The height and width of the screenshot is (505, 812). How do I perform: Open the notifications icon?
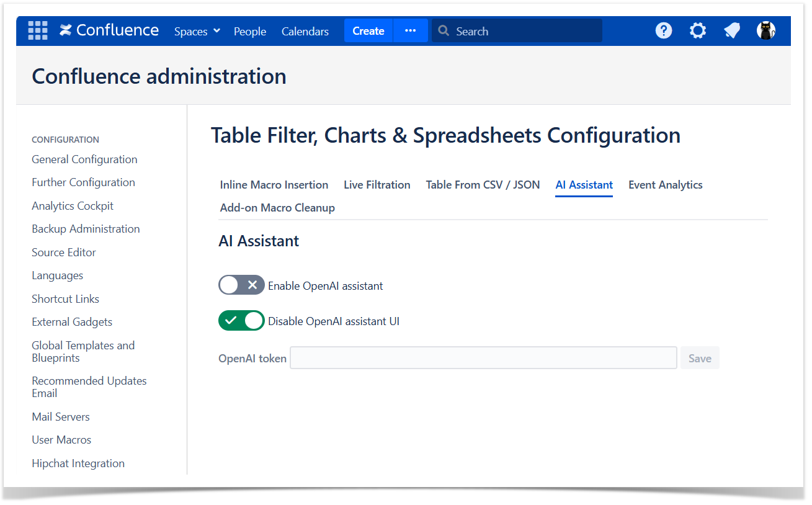[x=732, y=30]
